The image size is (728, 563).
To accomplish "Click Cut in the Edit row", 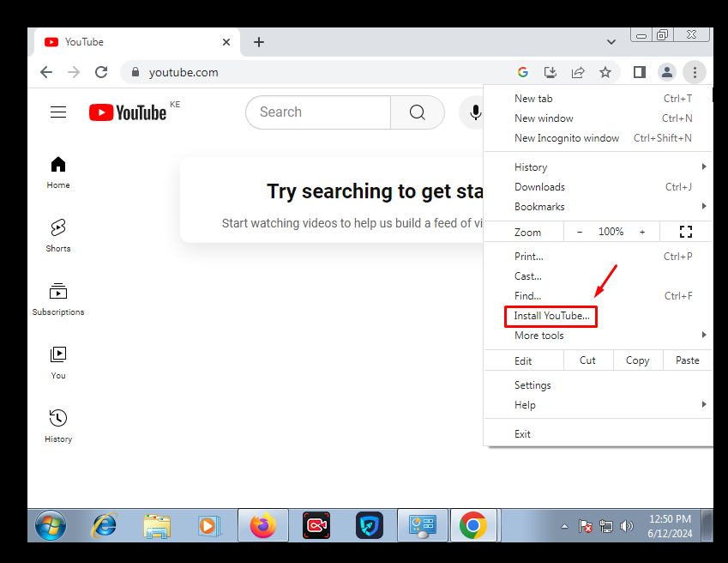I will coord(587,360).
